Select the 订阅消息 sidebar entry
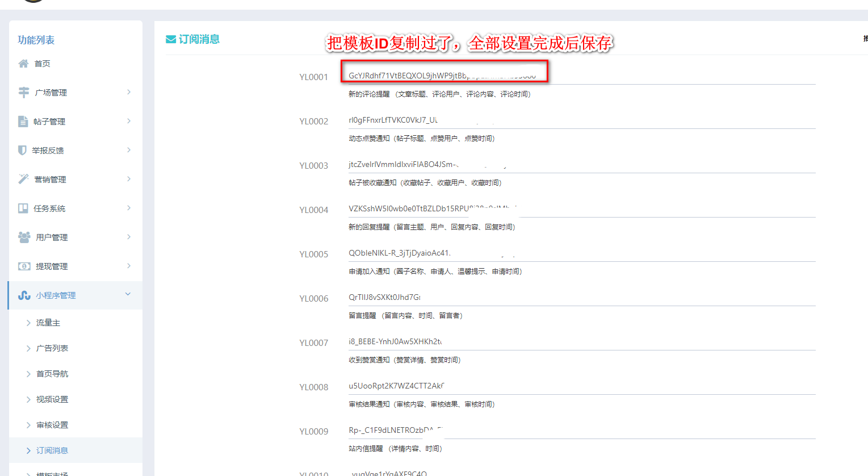Image resolution: width=868 pixels, height=476 pixels. coord(52,450)
